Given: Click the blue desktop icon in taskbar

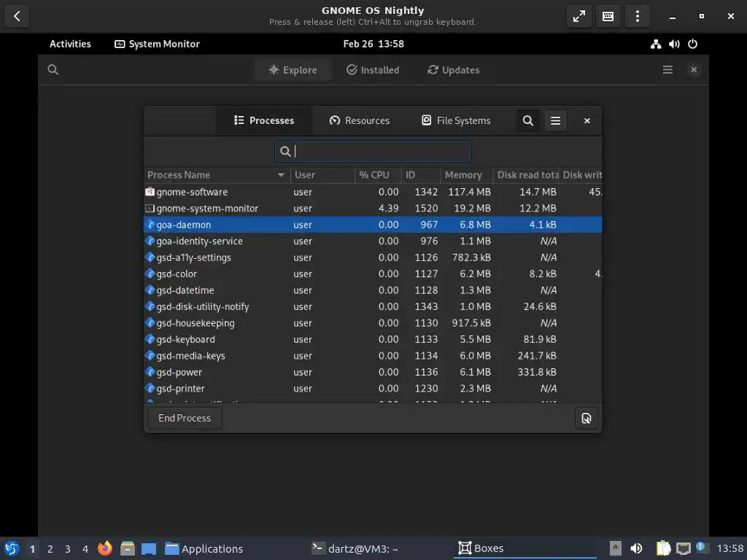Looking at the screenshot, I should point(149,548).
